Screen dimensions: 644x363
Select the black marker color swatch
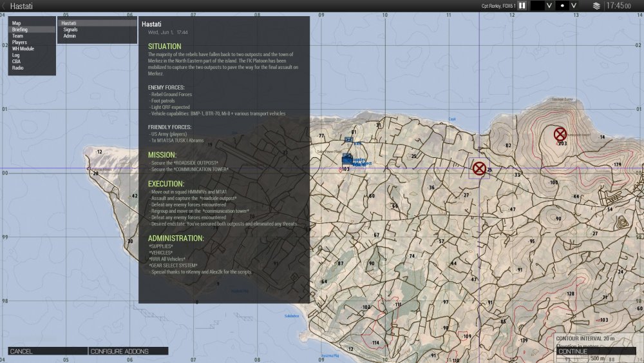point(536,6)
